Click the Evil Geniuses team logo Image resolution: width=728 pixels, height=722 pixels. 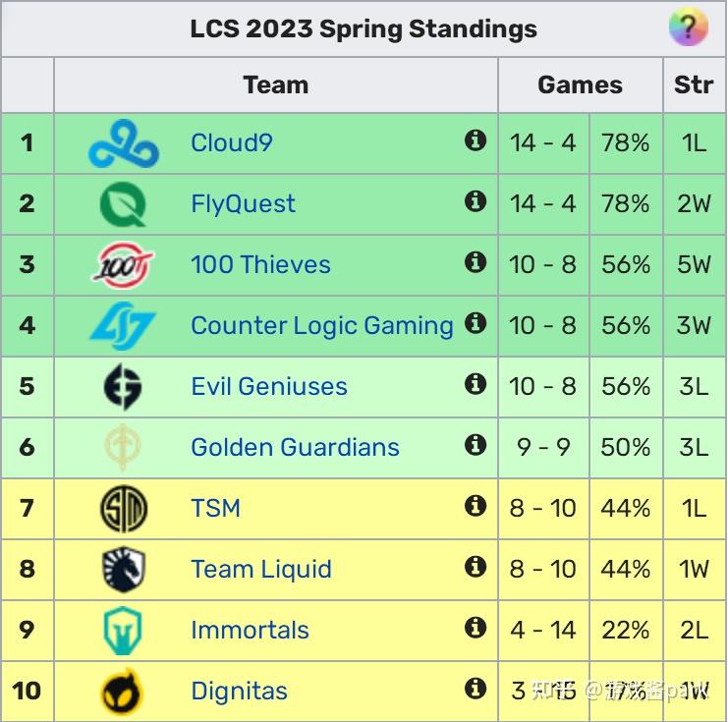click(124, 386)
